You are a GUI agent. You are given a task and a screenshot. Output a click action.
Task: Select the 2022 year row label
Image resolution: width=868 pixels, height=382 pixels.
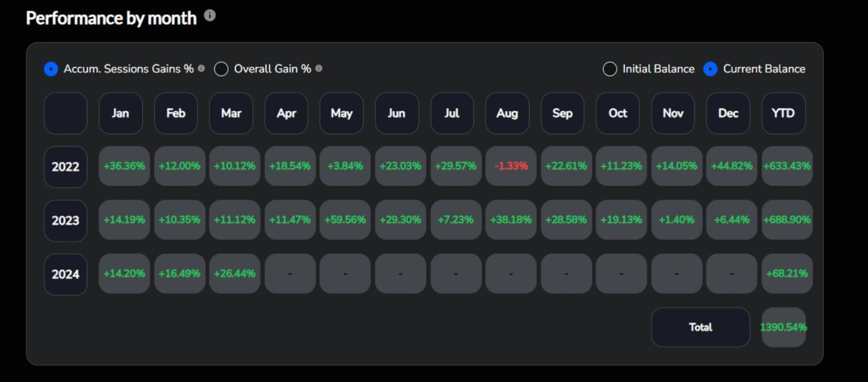66,167
